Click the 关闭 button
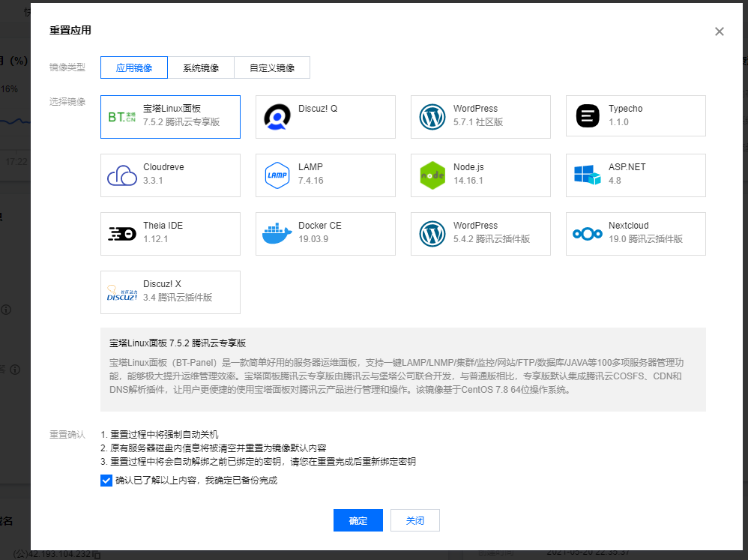The height and width of the screenshot is (560, 748). pyautogui.click(x=415, y=520)
